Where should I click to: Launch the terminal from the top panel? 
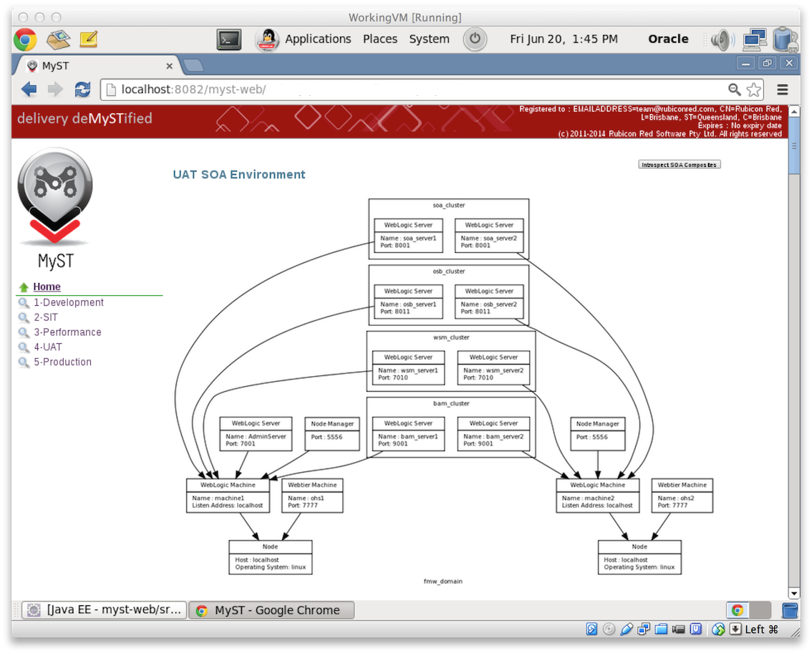tap(229, 39)
